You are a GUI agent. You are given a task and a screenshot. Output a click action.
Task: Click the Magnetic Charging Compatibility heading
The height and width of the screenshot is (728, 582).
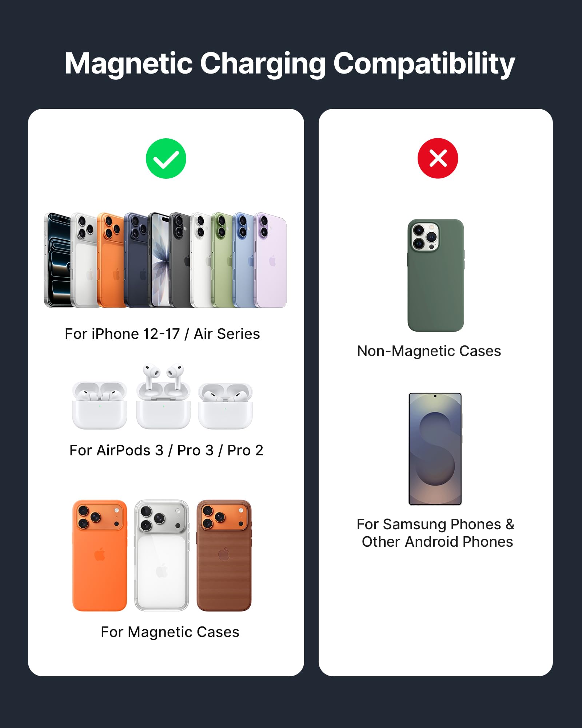pos(290,64)
